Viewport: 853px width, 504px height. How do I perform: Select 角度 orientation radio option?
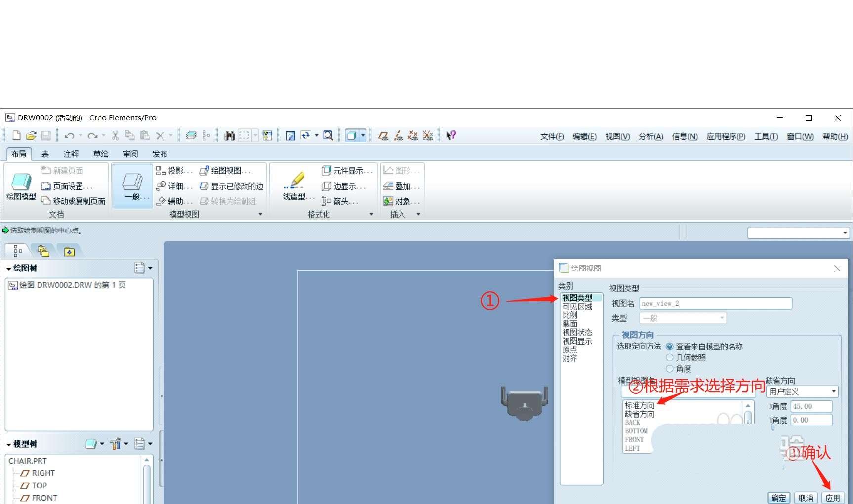click(x=670, y=368)
